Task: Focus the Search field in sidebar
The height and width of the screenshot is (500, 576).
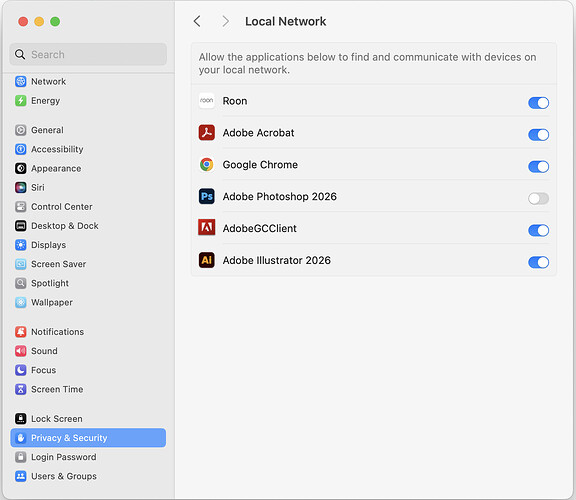Action: click(x=88, y=54)
